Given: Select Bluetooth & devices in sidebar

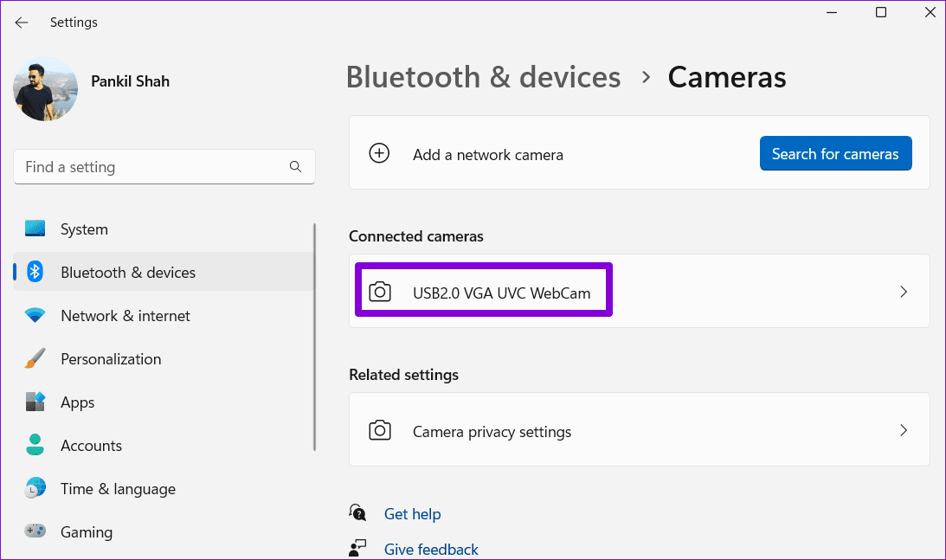Looking at the screenshot, I should point(164,272).
